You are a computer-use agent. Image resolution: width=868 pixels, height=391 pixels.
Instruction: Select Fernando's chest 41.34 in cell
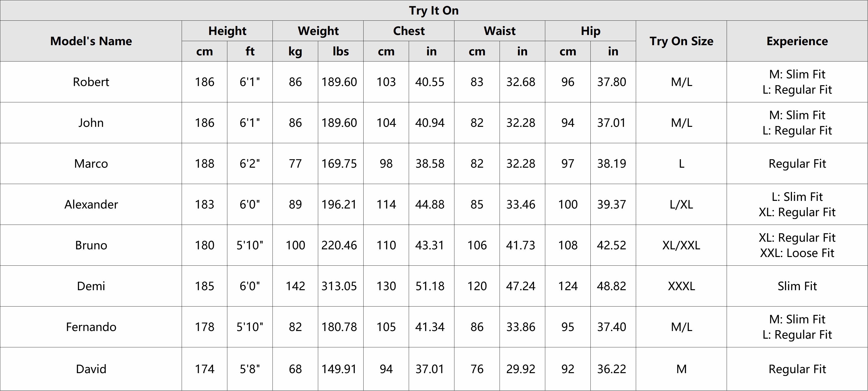click(x=430, y=327)
